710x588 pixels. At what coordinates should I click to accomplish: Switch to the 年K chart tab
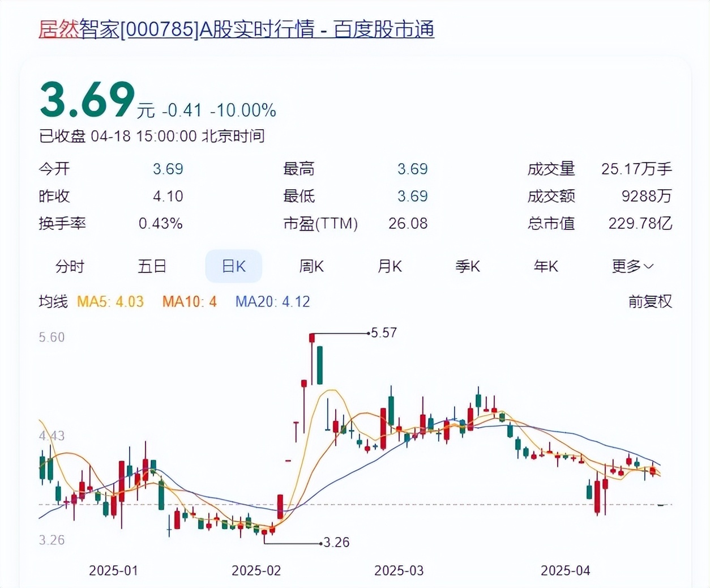pyautogui.click(x=546, y=266)
